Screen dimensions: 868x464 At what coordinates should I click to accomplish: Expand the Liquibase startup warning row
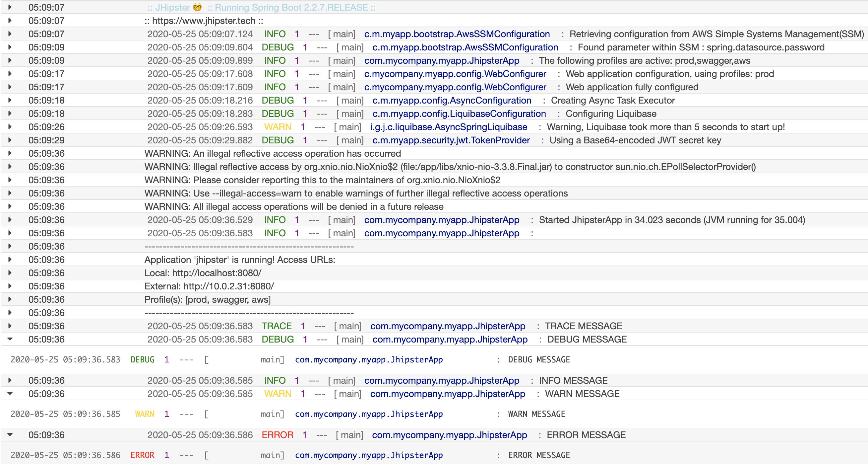click(10, 127)
